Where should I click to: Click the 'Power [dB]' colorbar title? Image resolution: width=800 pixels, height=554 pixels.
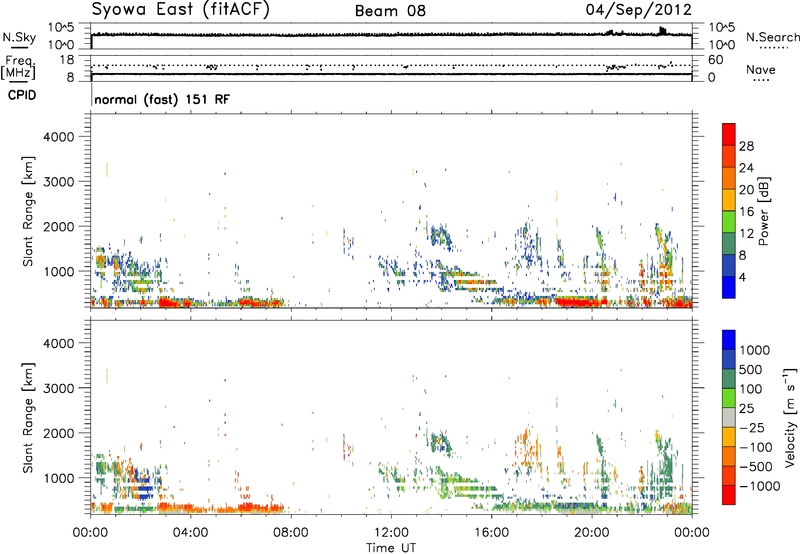click(x=764, y=211)
